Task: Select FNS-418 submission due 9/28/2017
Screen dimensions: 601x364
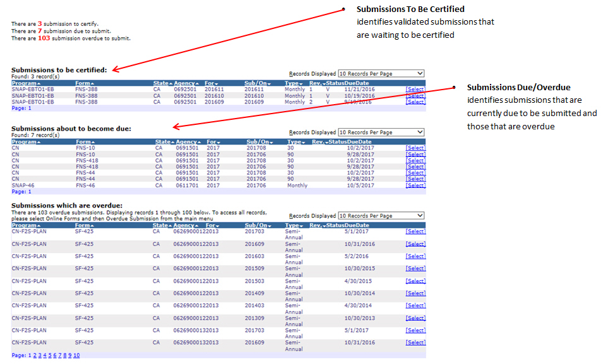Action: 415,167
